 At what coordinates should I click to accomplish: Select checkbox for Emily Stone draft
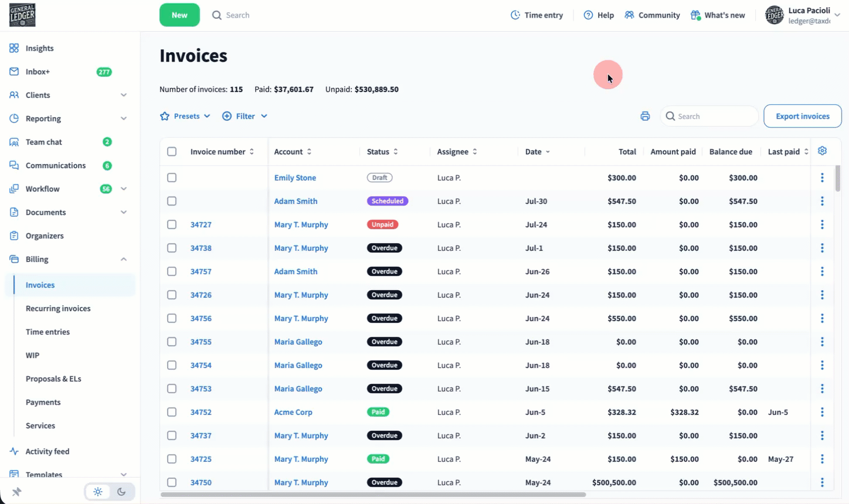coord(172,178)
